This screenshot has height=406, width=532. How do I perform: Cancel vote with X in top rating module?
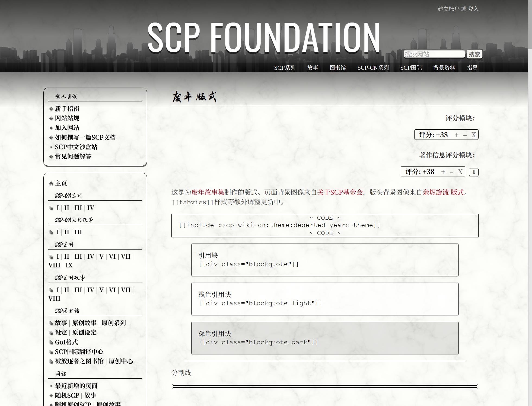tap(474, 135)
